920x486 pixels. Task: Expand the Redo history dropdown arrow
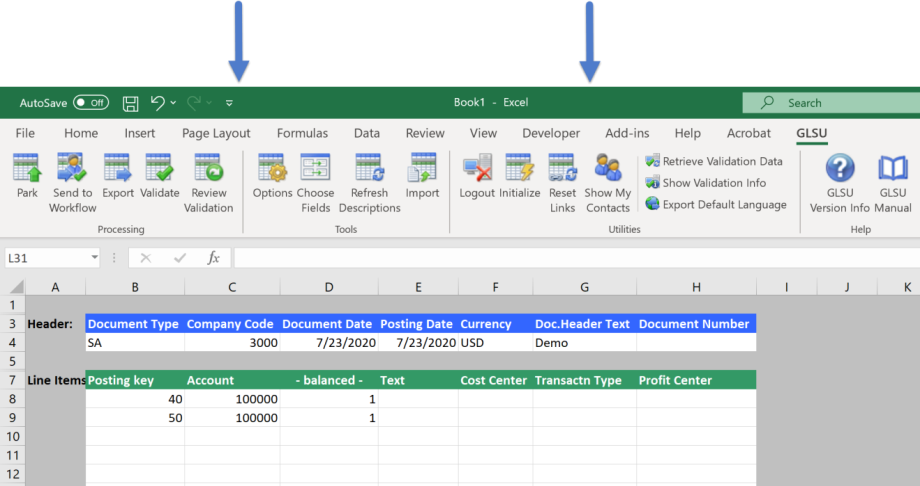click(x=209, y=103)
